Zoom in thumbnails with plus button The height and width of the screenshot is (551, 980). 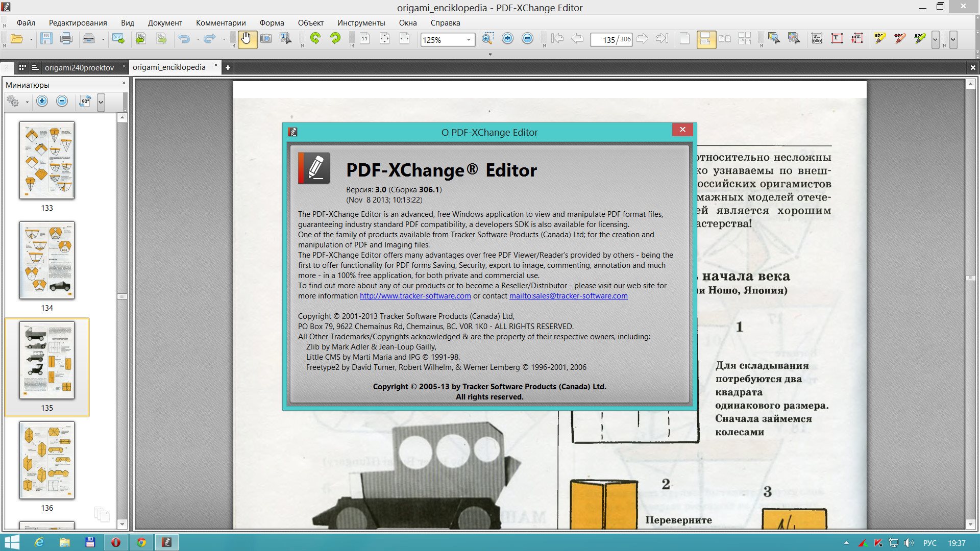[x=42, y=102]
